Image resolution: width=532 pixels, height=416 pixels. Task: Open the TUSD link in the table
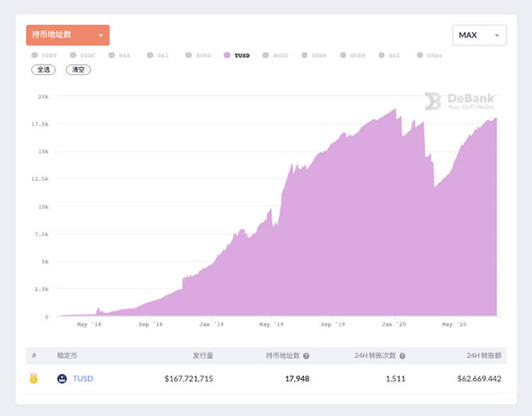pos(83,378)
